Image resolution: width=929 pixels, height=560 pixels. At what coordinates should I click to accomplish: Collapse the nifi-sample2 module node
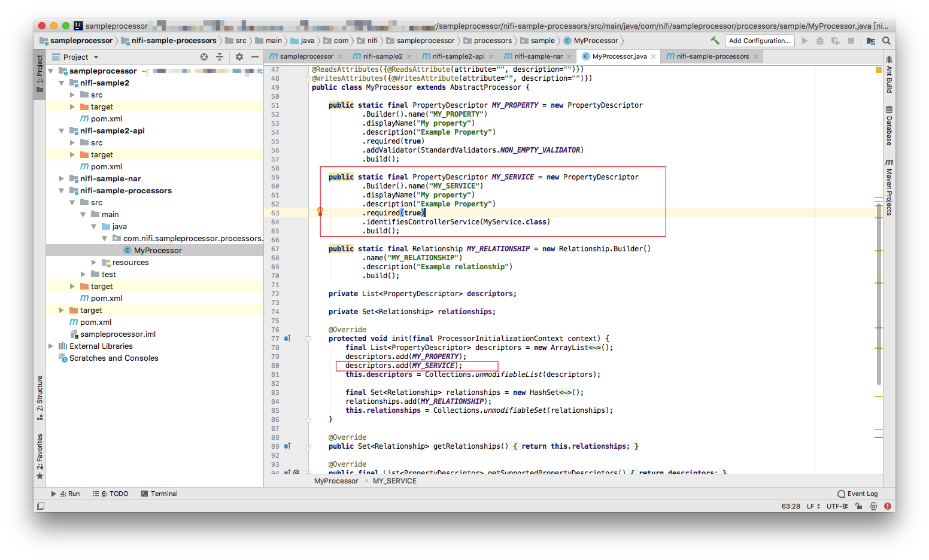coord(62,83)
